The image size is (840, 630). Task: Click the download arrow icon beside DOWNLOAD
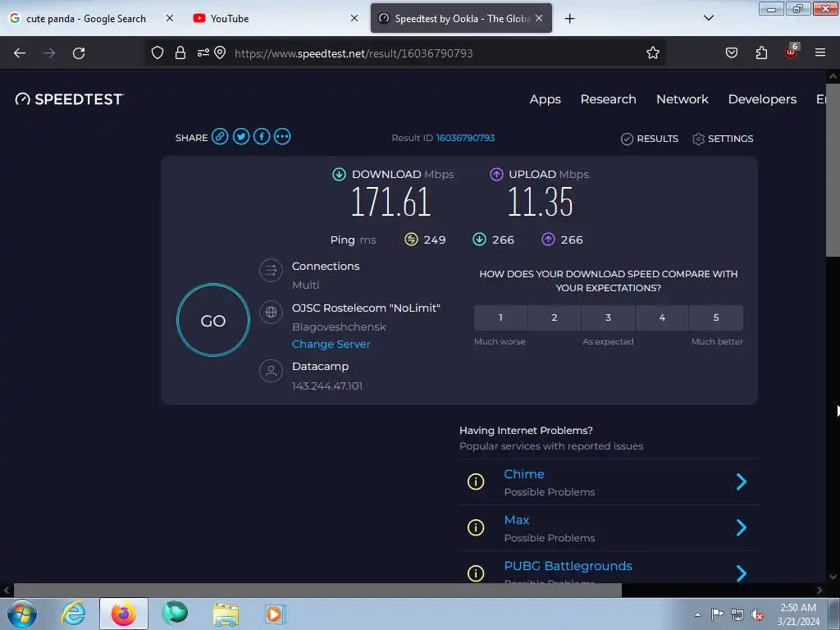tap(339, 174)
